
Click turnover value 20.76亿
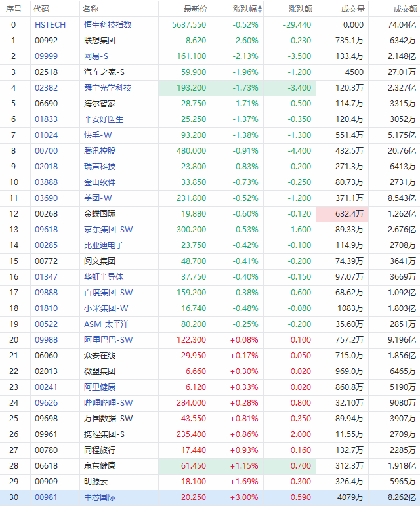point(402,151)
